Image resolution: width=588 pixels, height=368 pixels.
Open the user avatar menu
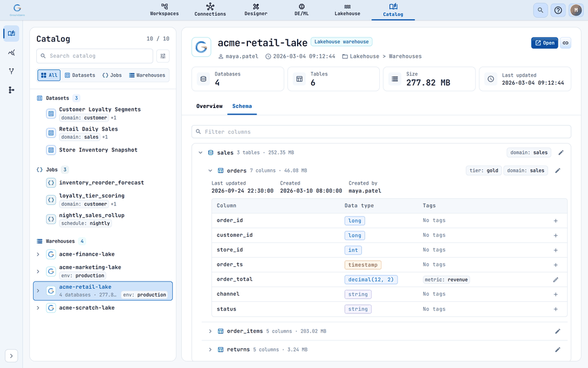pos(576,10)
